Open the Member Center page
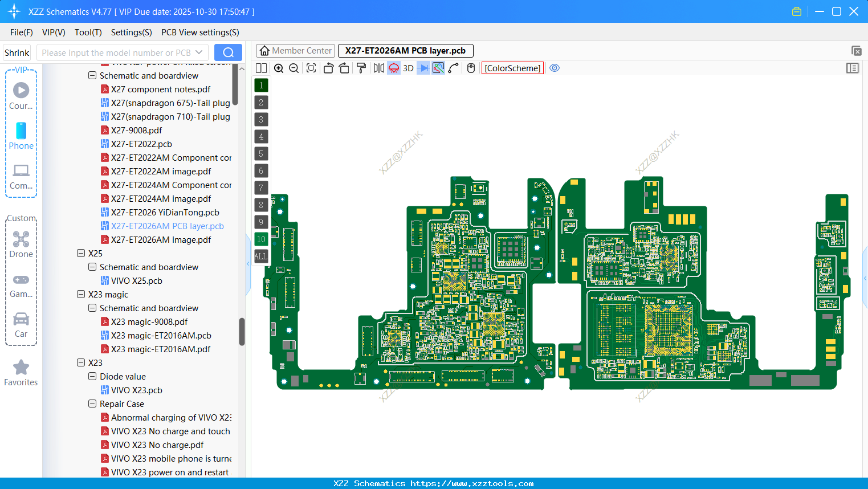The image size is (868, 489). (x=295, y=50)
